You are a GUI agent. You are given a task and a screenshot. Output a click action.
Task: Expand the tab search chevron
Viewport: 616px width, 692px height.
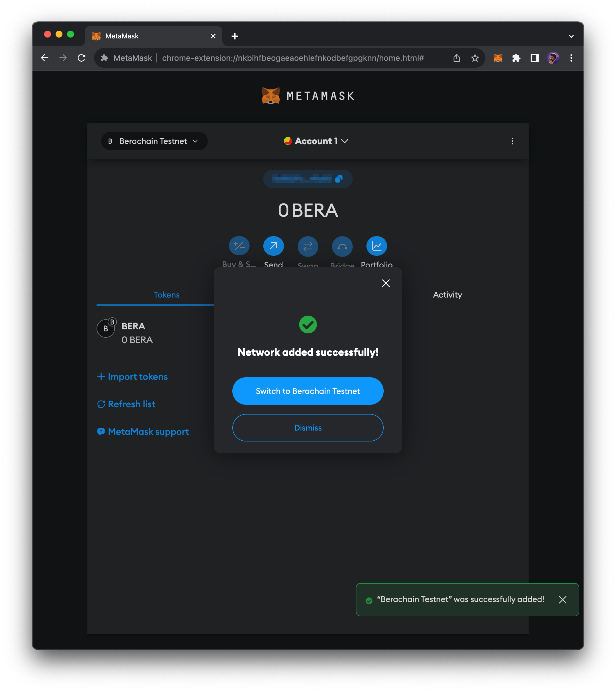pyautogui.click(x=571, y=36)
